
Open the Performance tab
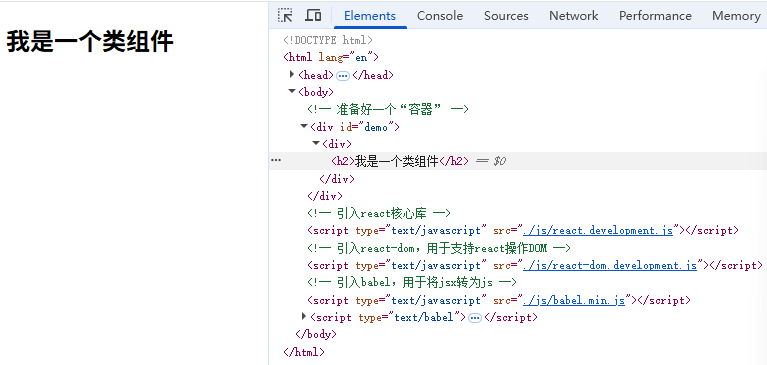tap(655, 16)
